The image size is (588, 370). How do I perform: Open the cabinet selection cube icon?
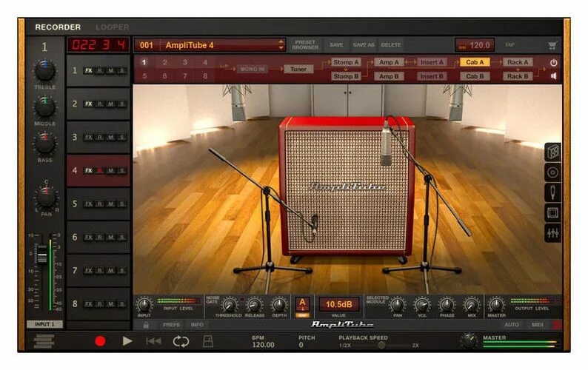click(x=552, y=152)
